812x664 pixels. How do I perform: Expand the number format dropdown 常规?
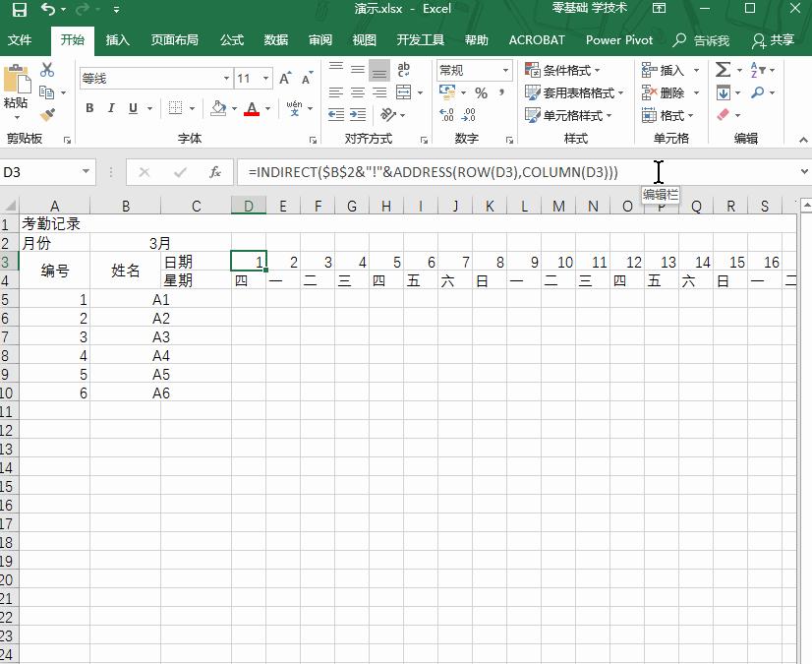(505, 71)
